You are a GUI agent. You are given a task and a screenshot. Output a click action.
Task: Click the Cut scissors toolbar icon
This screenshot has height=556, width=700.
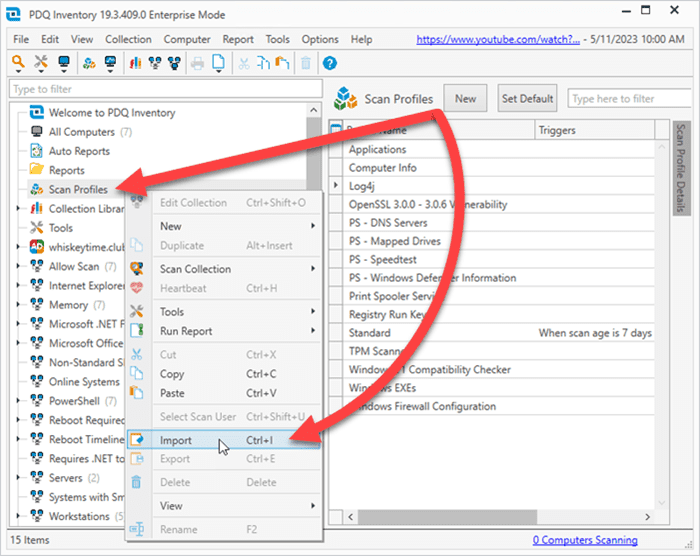click(x=244, y=63)
